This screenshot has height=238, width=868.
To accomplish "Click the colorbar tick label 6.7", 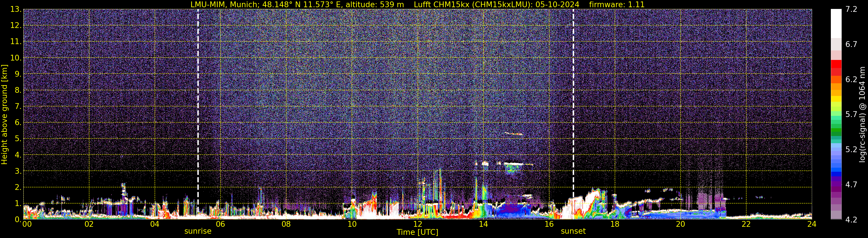I will [851, 44].
